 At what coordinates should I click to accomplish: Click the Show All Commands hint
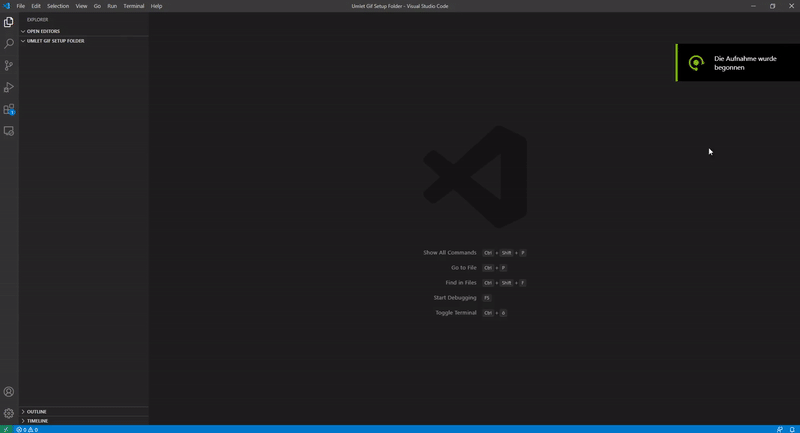click(x=474, y=253)
